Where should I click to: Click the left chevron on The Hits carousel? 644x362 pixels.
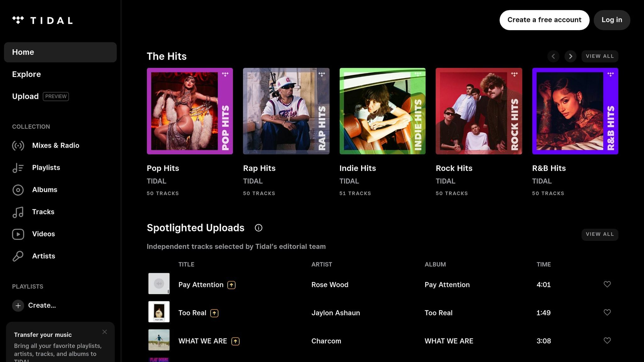(x=553, y=56)
